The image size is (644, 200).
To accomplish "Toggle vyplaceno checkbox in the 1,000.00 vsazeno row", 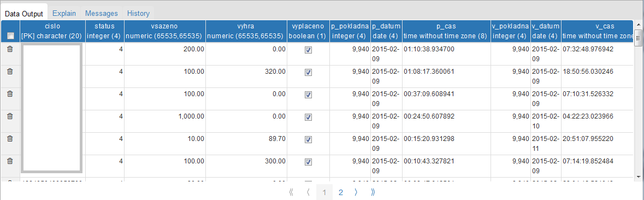I will tap(309, 117).
